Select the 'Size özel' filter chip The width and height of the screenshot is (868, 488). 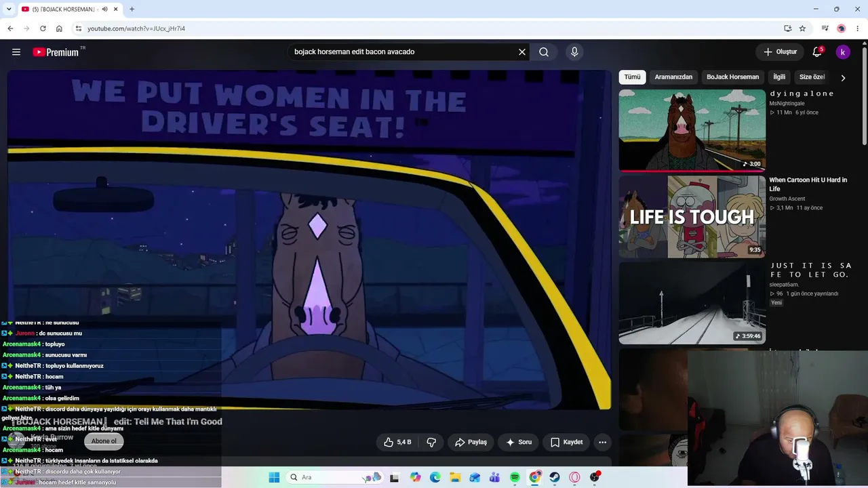(812, 77)
